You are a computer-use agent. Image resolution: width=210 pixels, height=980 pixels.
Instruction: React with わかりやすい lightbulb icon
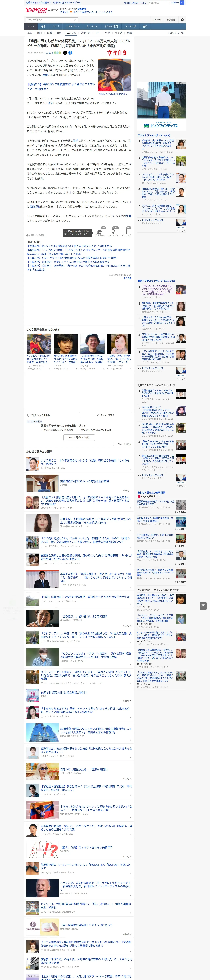[x=113, y=232]
